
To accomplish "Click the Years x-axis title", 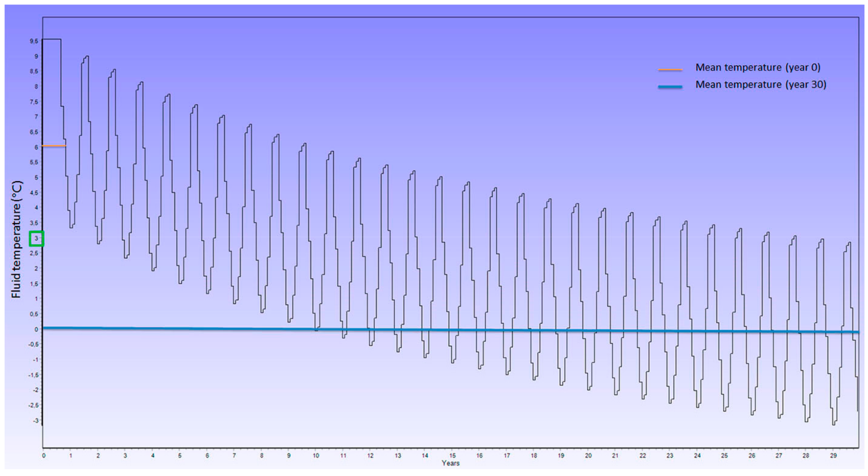I will [450, 463].
